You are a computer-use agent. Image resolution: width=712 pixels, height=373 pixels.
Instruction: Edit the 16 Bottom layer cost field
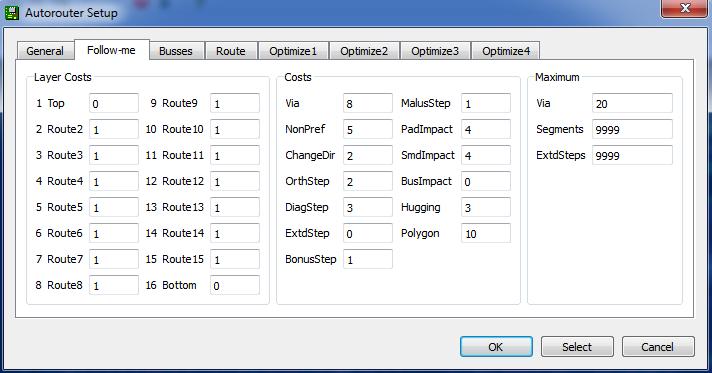tap(235, 285)
